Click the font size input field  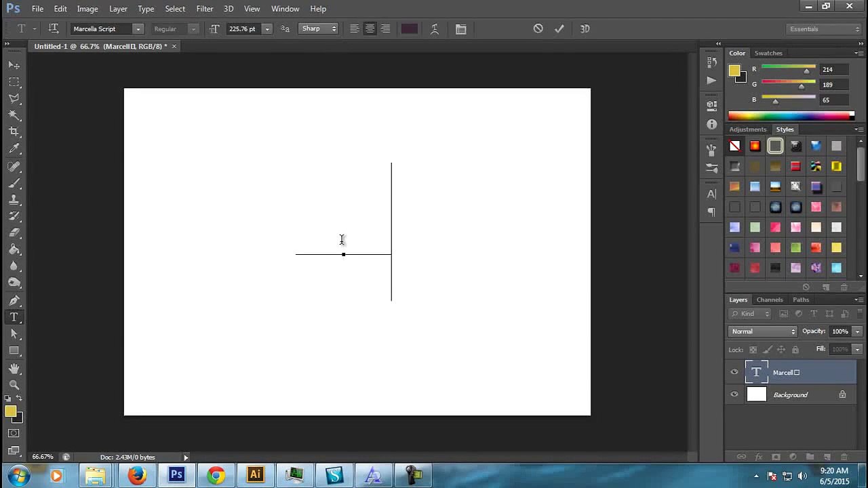point(243,28)
